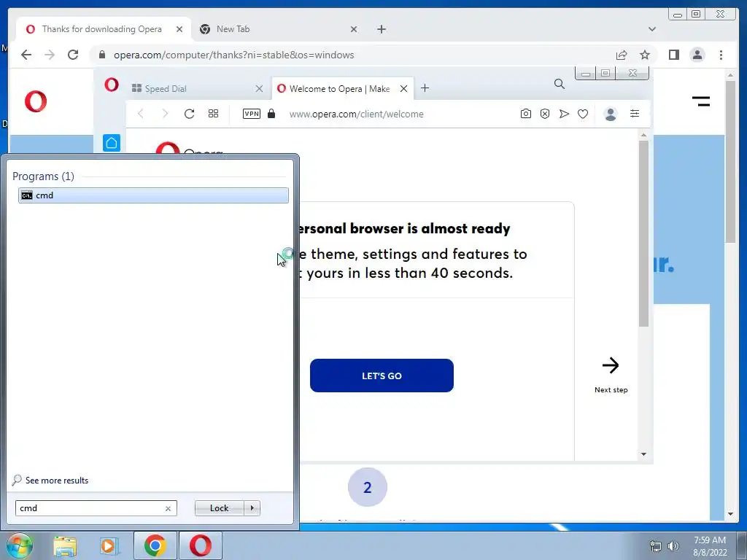Viewport: 747px width, 560px height.
Task: Expand Chrome's tab search chevron
Action: pos(652,29)
